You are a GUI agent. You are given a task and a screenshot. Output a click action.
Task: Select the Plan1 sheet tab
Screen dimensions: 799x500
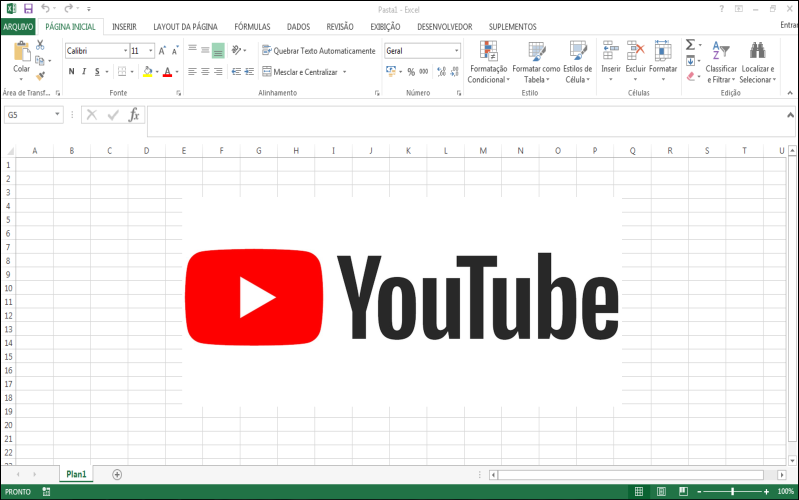(76, 474)
